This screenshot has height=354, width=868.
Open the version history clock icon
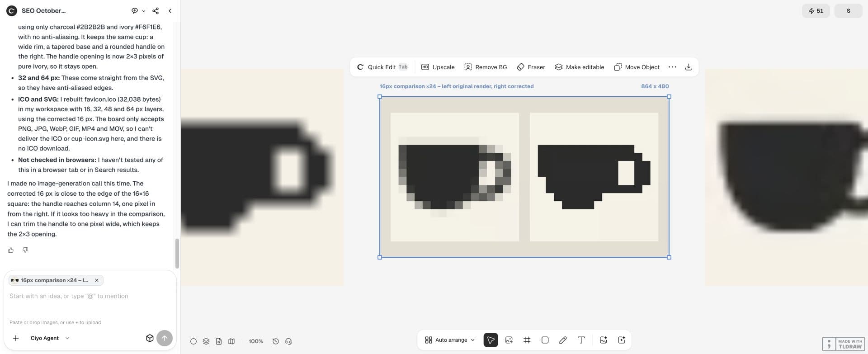coord(276,341)
